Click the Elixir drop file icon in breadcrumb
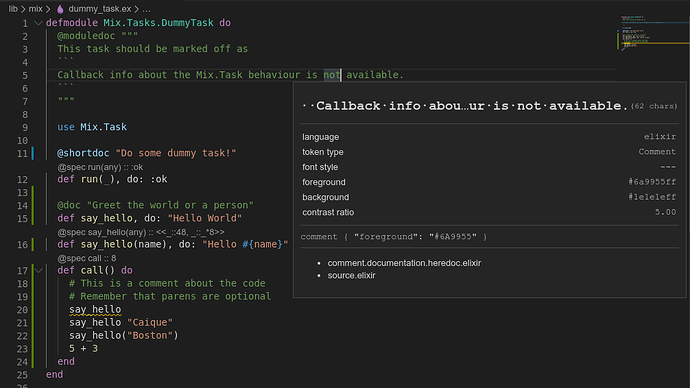 pyautogui.click(x=60, y=9)
